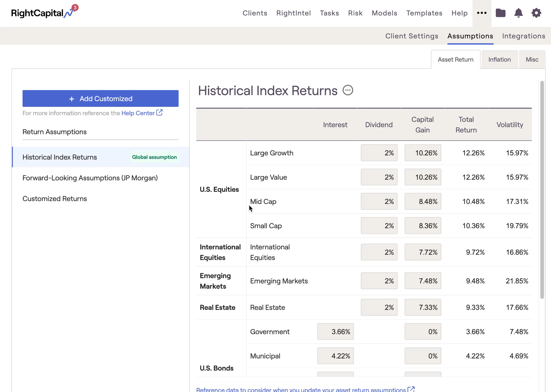The width and height of the screenshot is (551, 392).
Task: Open Client Settings tab
Action: coord(412,36)
